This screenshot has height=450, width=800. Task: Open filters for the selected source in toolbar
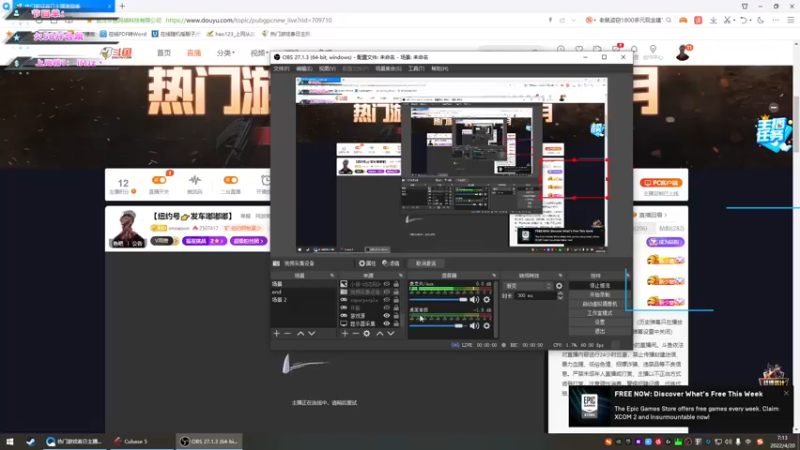[x=391, y=263]
